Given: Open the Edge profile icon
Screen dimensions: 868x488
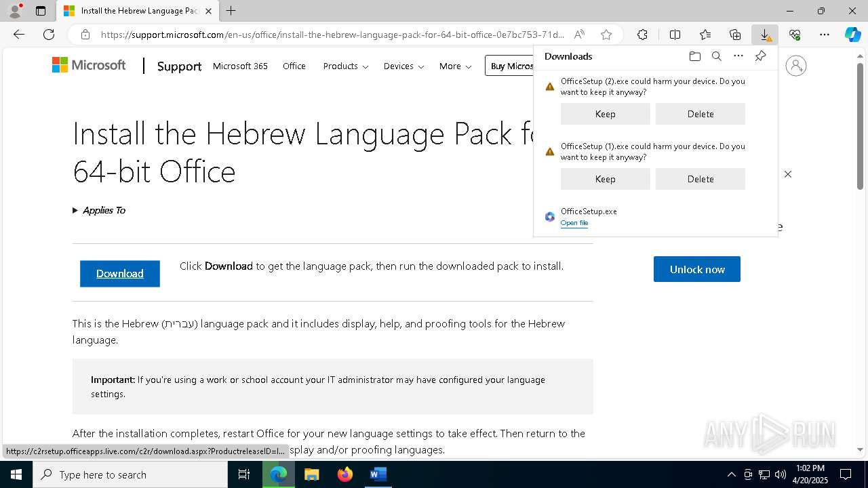Looking at the screenshot, I should (14, 11).
